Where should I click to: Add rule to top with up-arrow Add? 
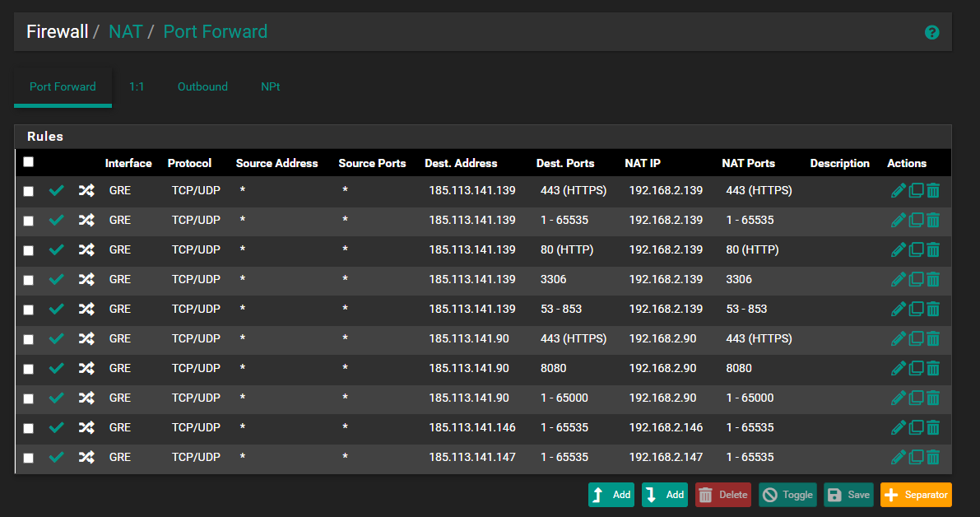point(611,495)
